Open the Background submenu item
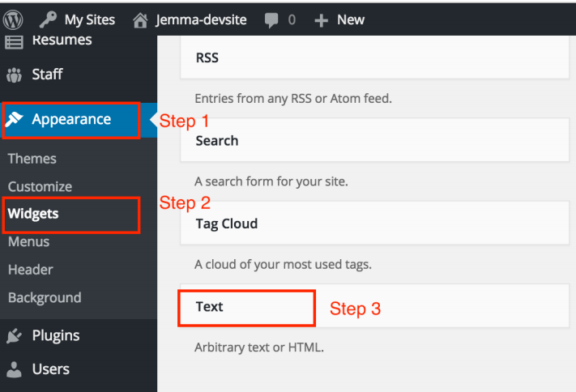 tap(45, 297)
